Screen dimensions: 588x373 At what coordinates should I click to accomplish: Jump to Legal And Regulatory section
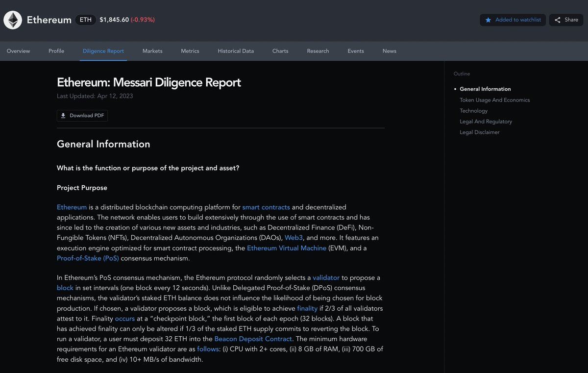tap(486, 122)
